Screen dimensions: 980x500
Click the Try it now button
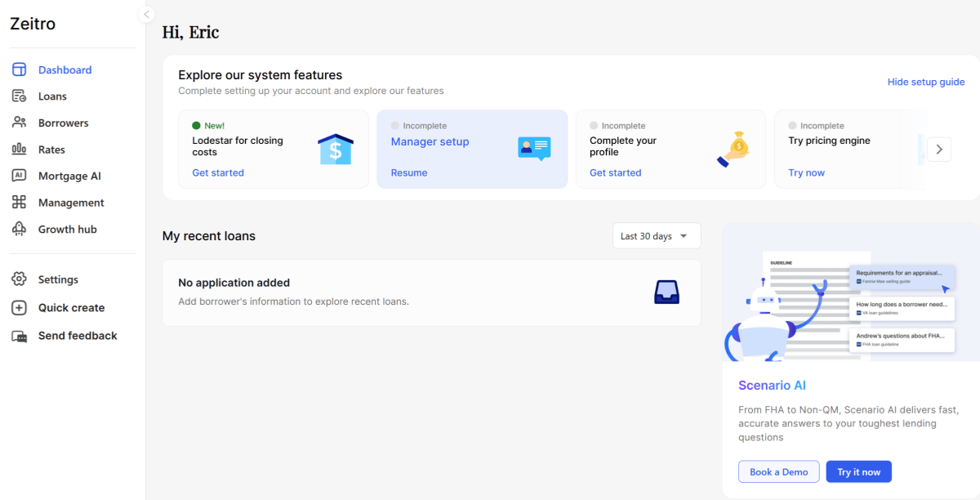click(859, 472)
